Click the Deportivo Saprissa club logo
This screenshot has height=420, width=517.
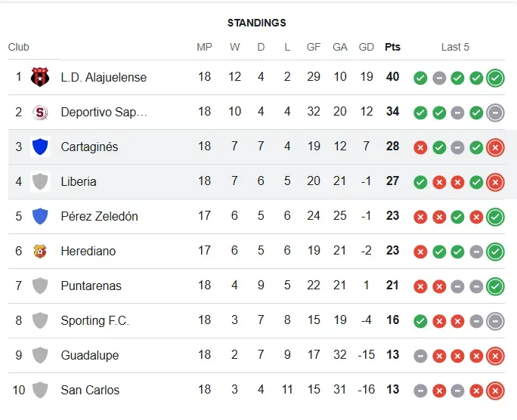point(39,112)
